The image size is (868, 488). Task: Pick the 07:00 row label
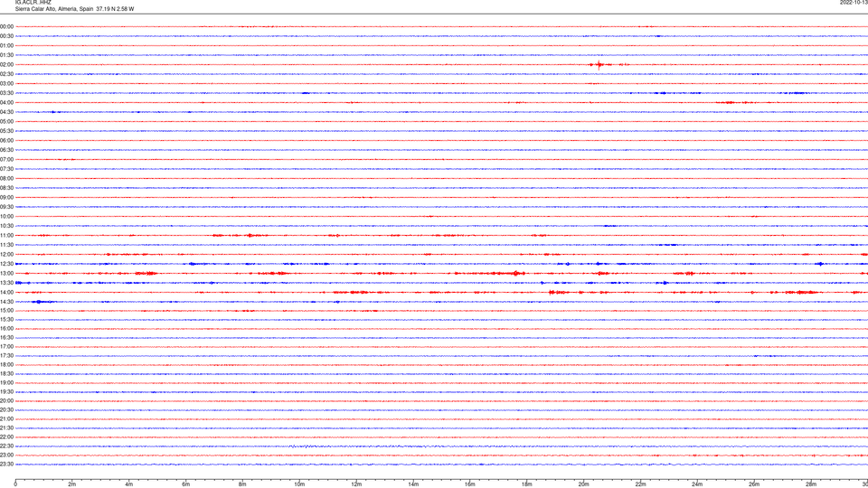coord(6,159)
